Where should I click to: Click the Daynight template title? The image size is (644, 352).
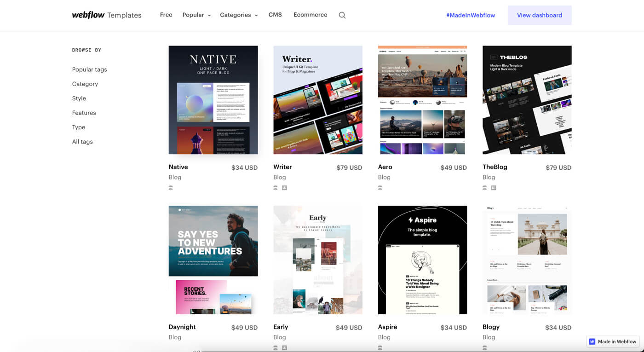(x=182, y=327)
